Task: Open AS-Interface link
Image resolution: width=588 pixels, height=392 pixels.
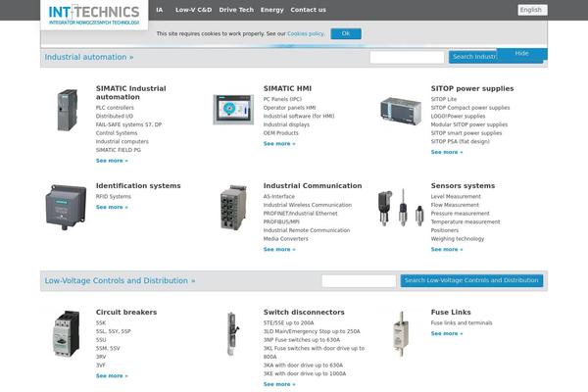Action: coord(279,197)
